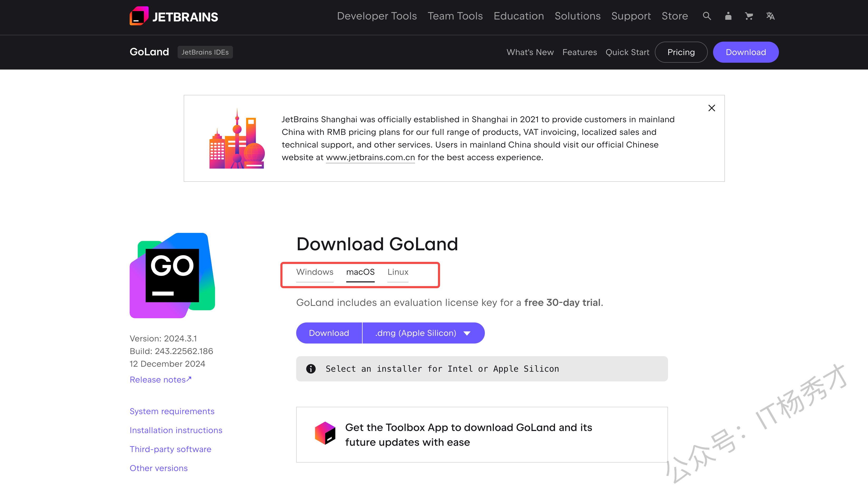This screenshot has width=868, height=500.
Task: Open the Store menu
Action: 675,16
